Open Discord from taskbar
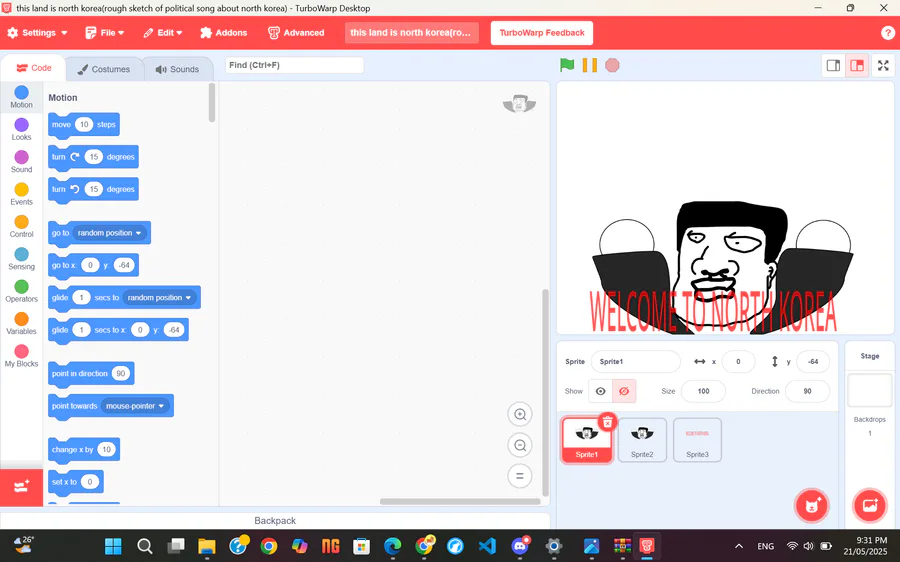 tap(520, 546)
